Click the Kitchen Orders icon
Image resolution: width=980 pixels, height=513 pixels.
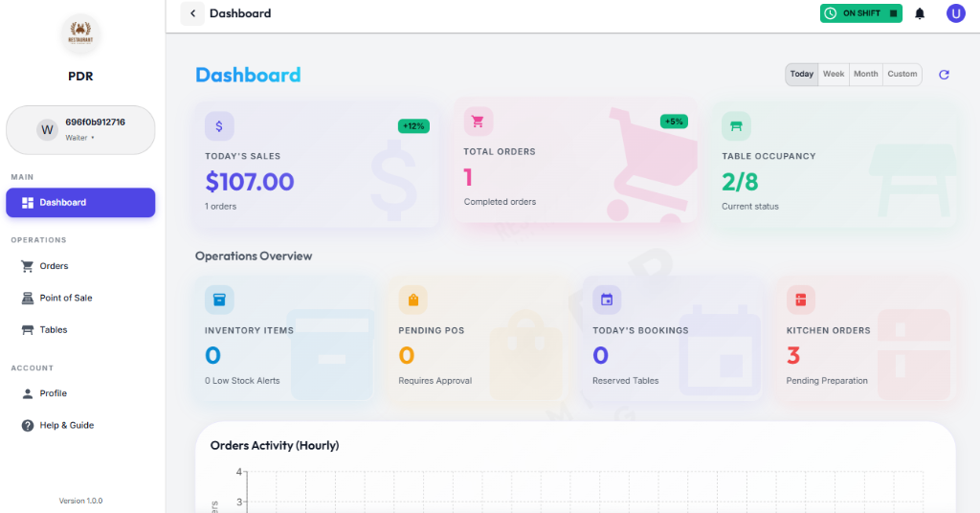pos(800,300)
